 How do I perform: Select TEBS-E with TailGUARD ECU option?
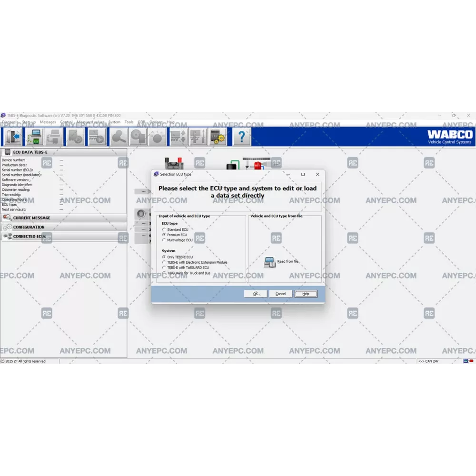pos(164,268)
